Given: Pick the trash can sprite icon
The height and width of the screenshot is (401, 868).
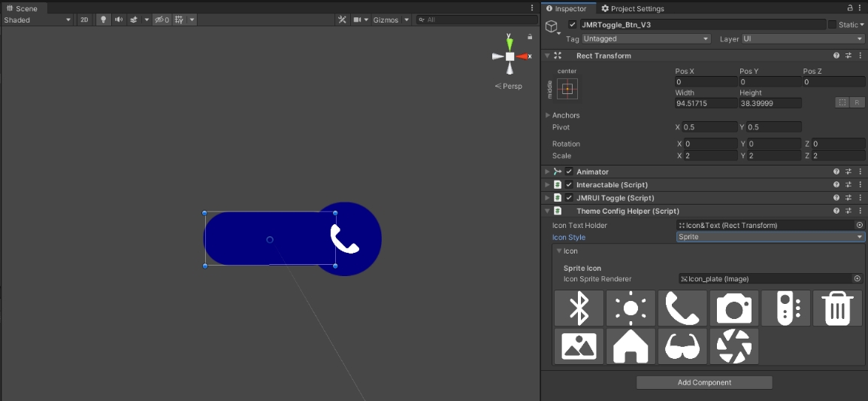Looking at the screenshot, I should [x=837, y=308].
